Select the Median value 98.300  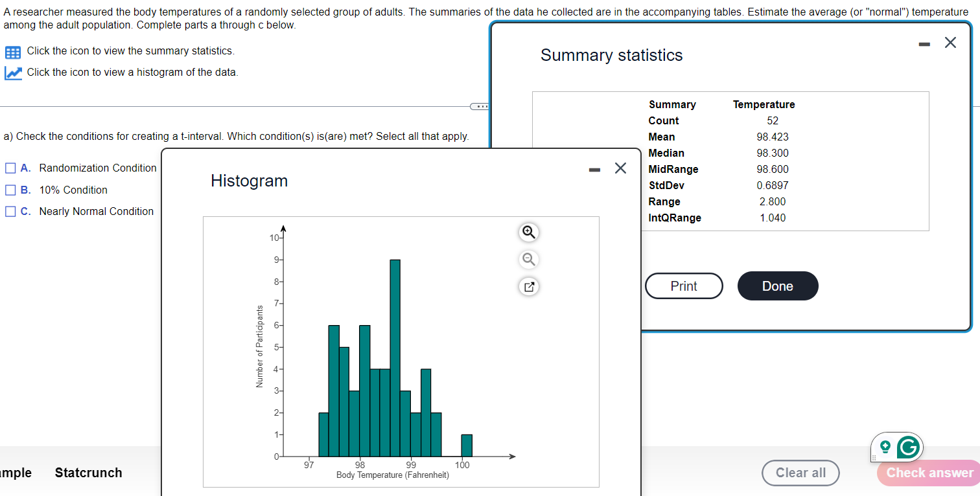(x=773, y=153)
